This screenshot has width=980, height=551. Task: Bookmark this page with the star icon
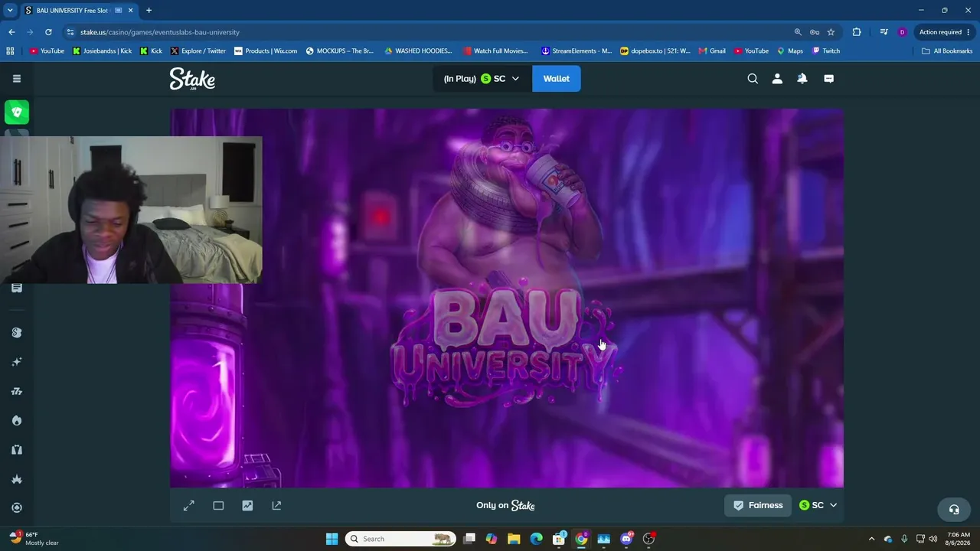click(831, 32)
